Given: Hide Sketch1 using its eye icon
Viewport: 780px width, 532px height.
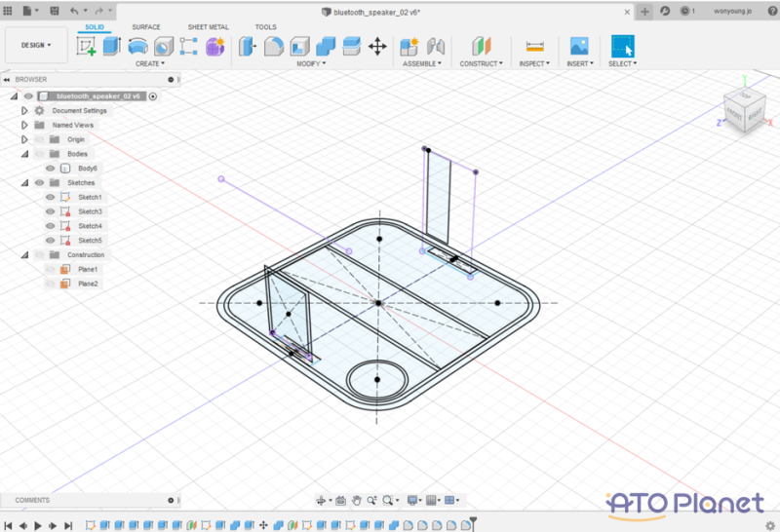Looking at the screenshot, I should pos(50,197).
